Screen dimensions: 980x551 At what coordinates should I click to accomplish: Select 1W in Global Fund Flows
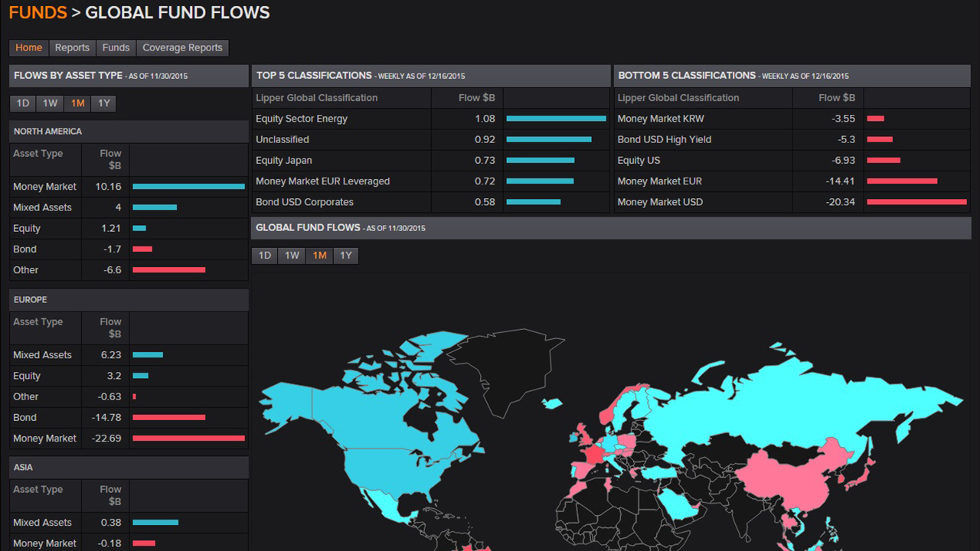292,256
